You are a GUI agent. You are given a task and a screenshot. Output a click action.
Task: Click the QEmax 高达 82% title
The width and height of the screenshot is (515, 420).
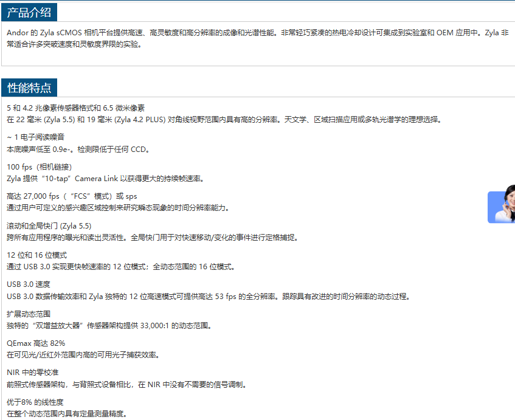click(x=36, y=343)
